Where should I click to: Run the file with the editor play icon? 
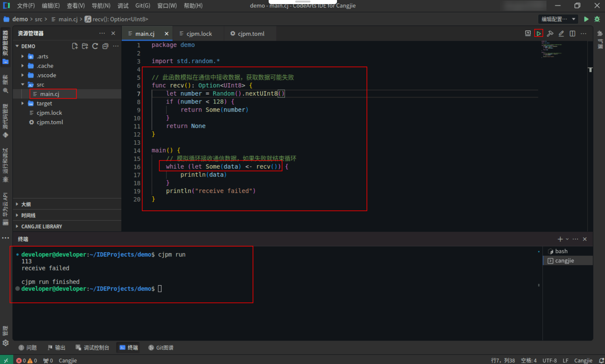click(539, 34)
